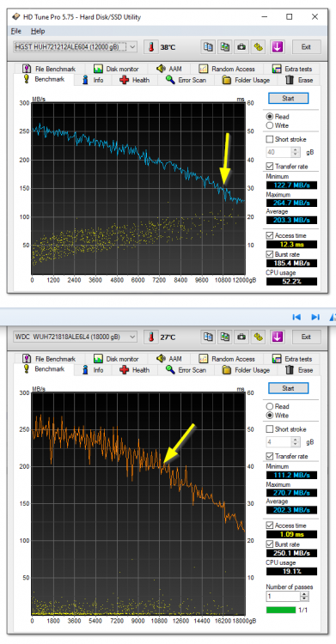Screen dimensions: 336x644
Task: Copy benchmark info using the top toolbar copy icon
Action: (x=208, y=47)
